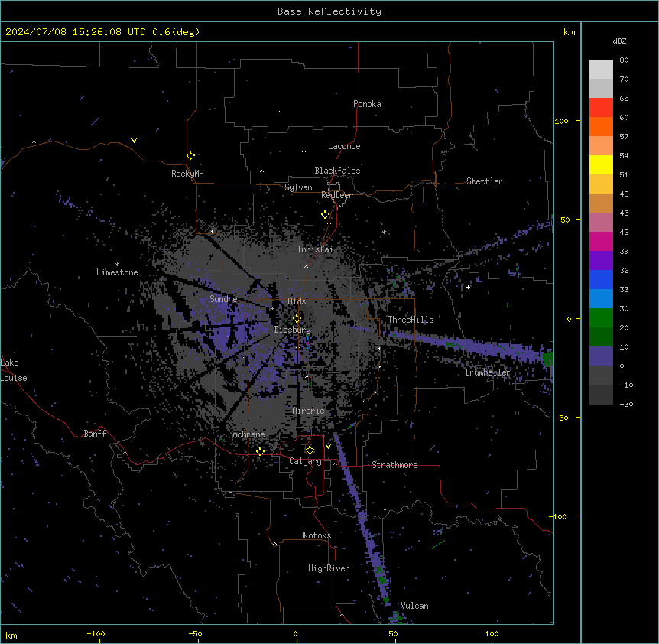Click the Ponoka city label
This screenshot has height=644, width=659.
[367, 104]
